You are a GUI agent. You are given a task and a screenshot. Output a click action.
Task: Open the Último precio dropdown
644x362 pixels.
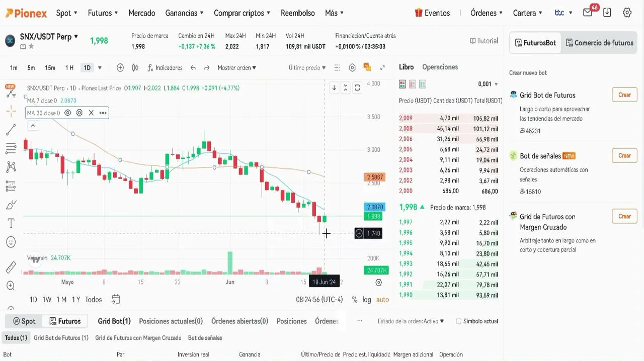tap(307, 67)
